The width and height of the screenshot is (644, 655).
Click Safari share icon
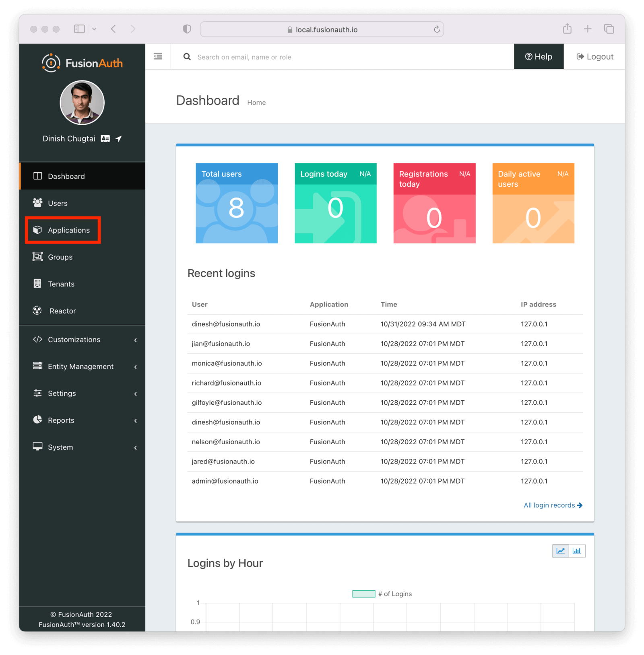click(567, 29)
